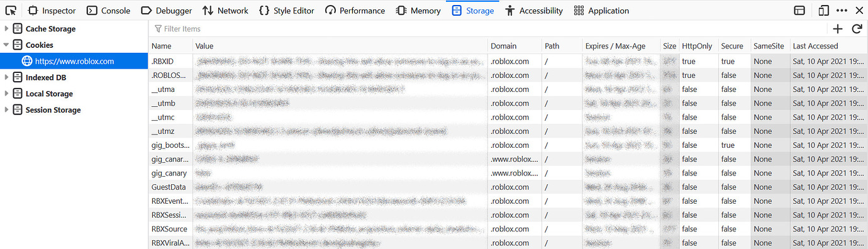Select https://www.roblox.com cookie host
Screen dimensions: 868x249
click(74, 61)
